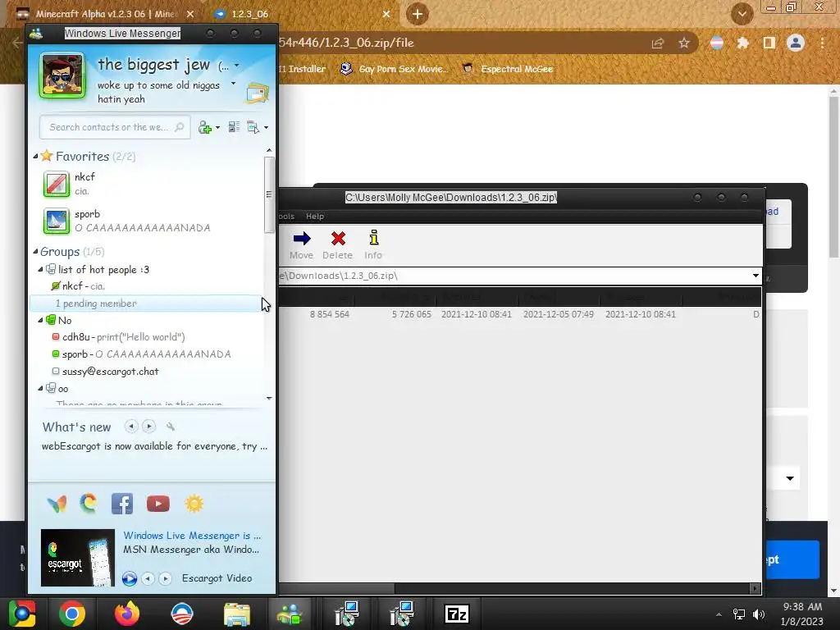
Task: Open the show menu dropdown arrow
Action: tap(267, 127)
